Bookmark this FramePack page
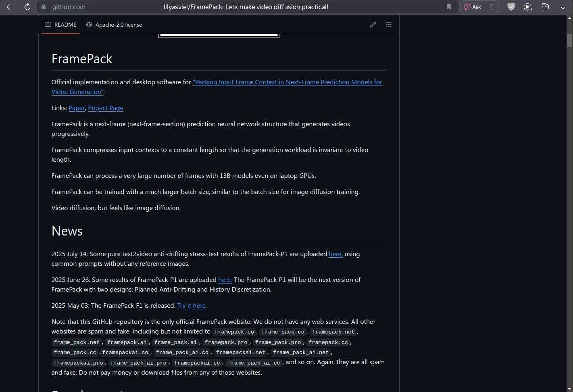The image size is (573, 392). [x=449, y=7]
